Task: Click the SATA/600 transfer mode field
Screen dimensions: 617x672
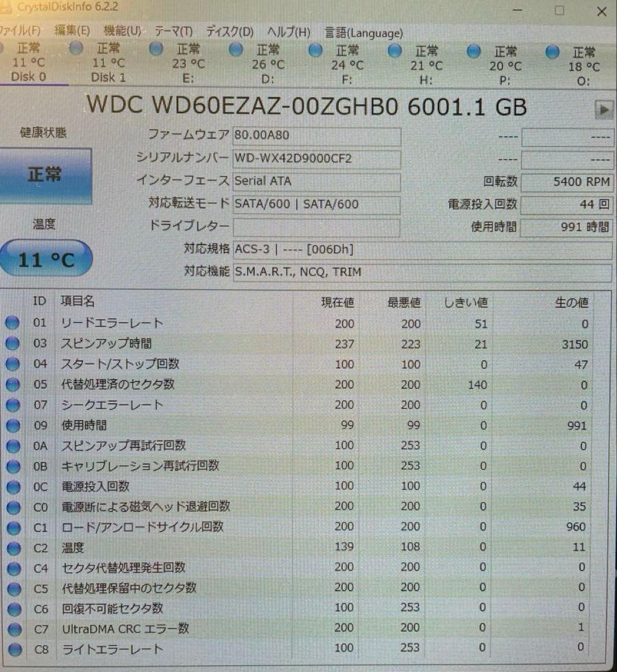Action: 317,205
